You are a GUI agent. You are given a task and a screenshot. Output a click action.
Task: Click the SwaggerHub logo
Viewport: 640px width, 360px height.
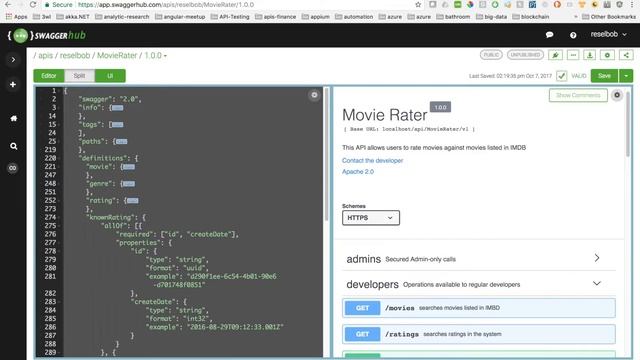[x=47, y=36]
